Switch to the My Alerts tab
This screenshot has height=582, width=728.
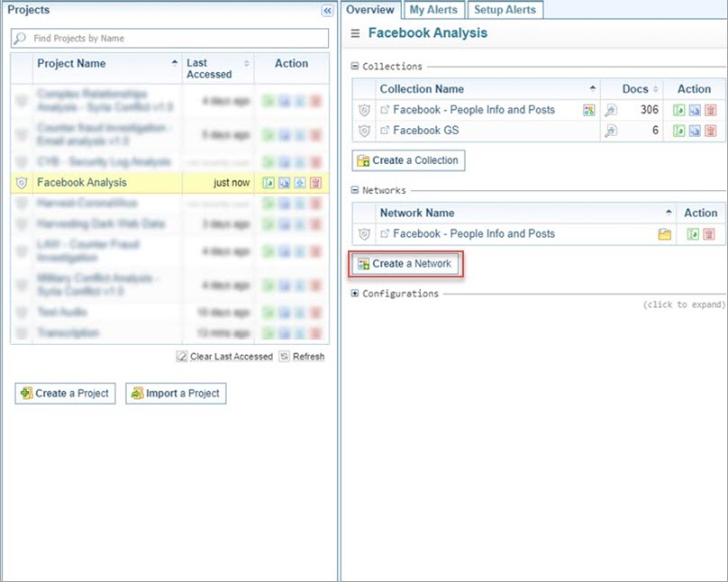(432, 10)
